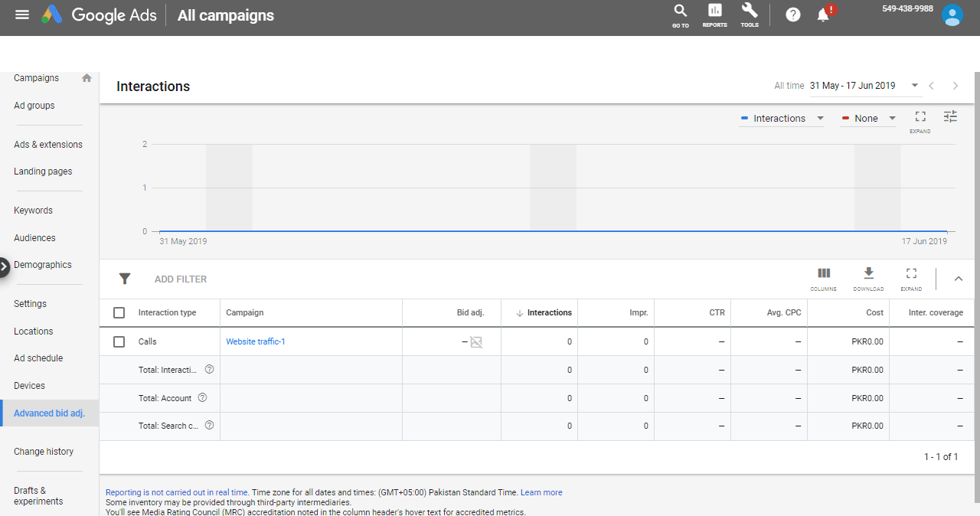Click the filter funnel icon
The width and height of the screenshot is (980, 516).
tap(125, 279)
